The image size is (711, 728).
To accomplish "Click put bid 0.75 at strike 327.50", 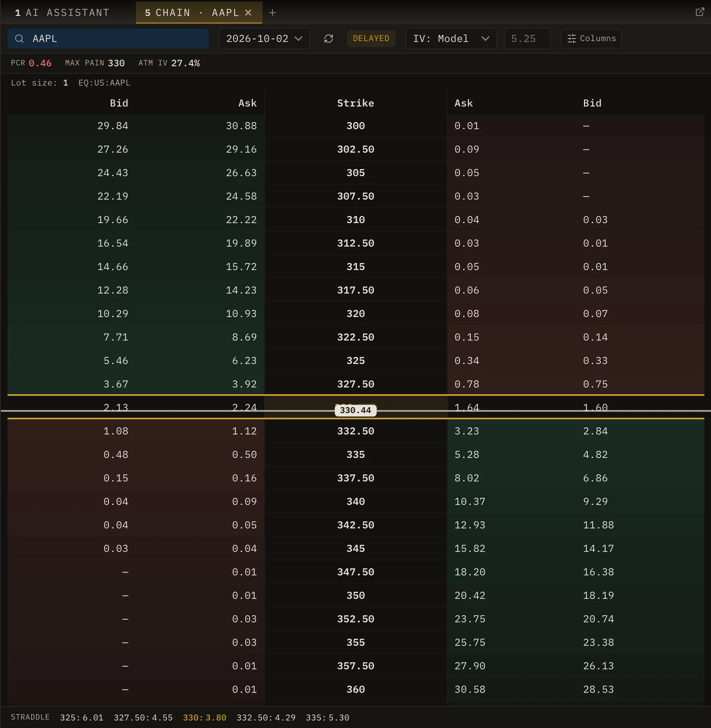I will click(595, 384).
